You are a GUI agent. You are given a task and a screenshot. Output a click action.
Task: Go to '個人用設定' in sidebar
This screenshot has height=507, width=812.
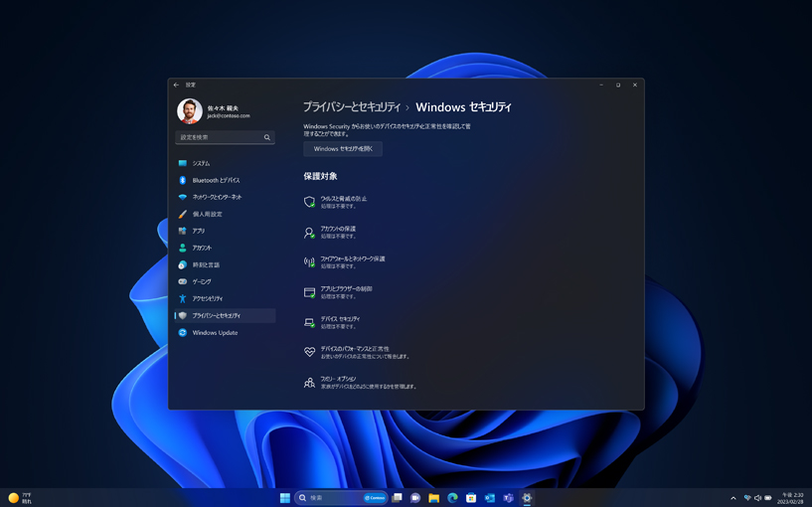click(207, 214)
